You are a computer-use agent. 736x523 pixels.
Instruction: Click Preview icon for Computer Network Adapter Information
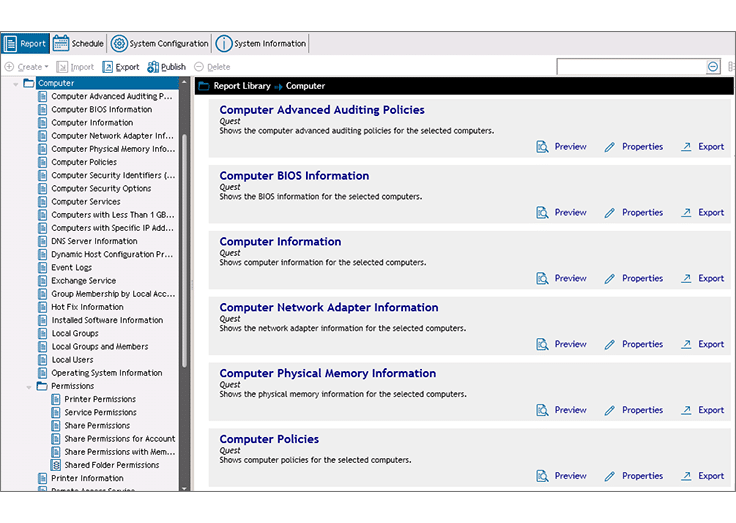pos(542,344)
